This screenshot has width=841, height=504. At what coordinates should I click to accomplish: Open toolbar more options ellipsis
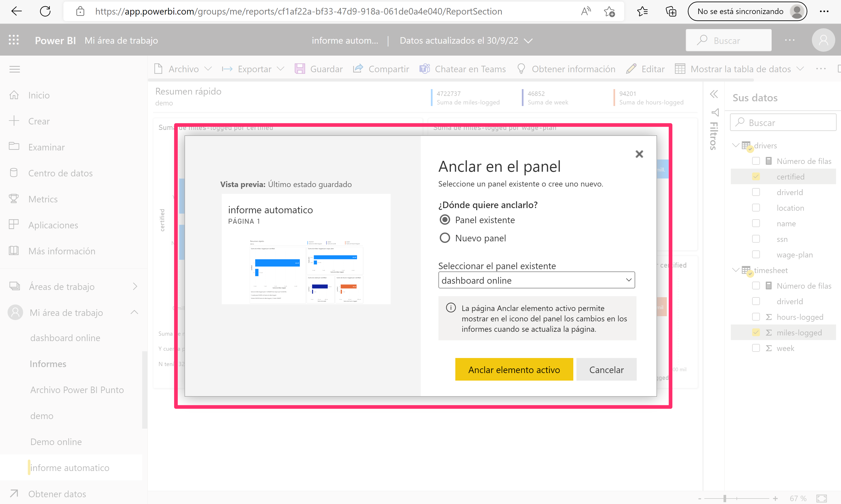[821, 69]
